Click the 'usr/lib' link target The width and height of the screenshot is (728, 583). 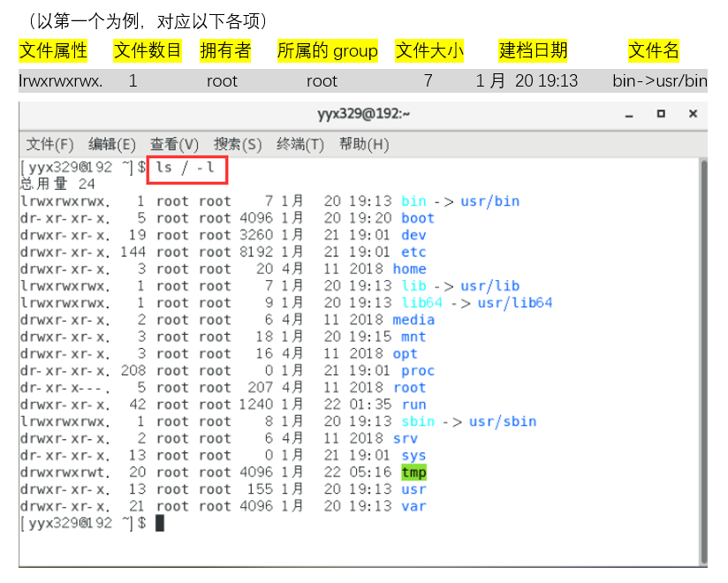[x=489, y=286]
